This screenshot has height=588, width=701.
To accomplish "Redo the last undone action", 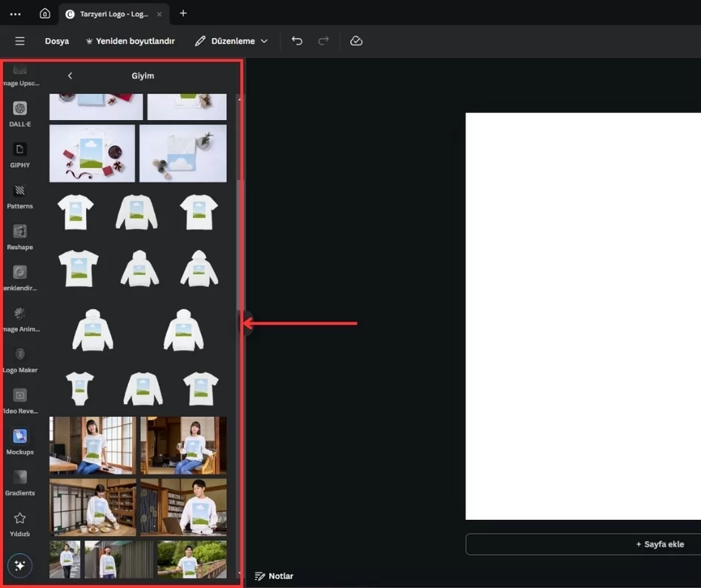I will [323, 41].
